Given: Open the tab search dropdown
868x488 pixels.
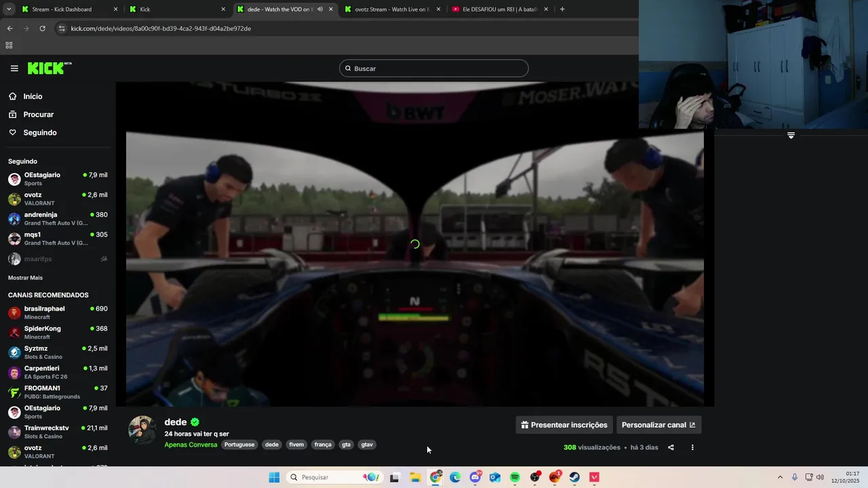Looking at the screenshot, I should coord(8,9).
